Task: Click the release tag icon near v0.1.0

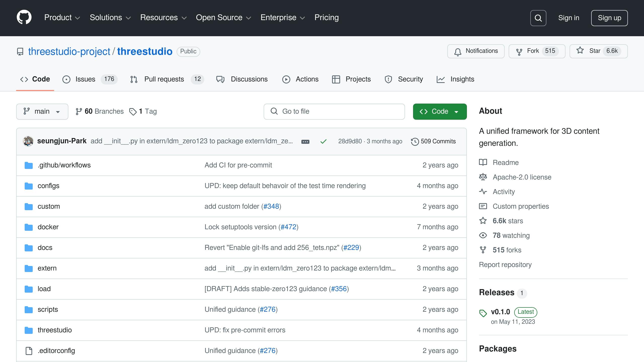Action: click(x=483, y=313)
